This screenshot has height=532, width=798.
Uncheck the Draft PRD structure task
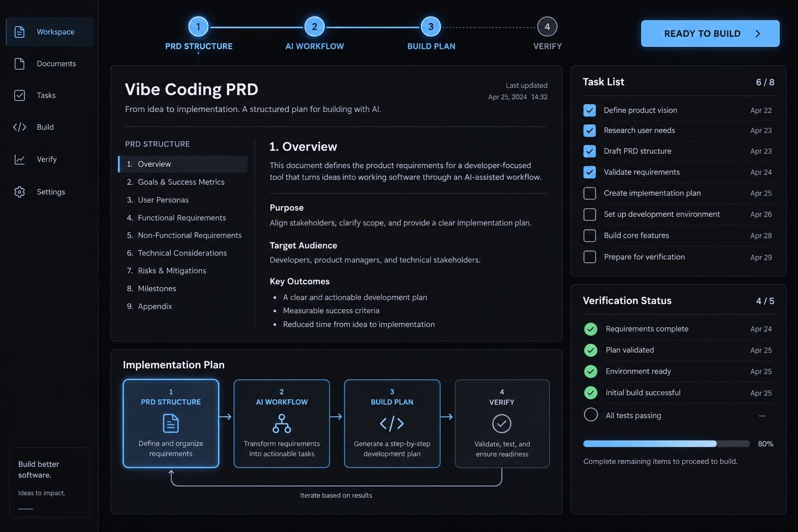590,151
